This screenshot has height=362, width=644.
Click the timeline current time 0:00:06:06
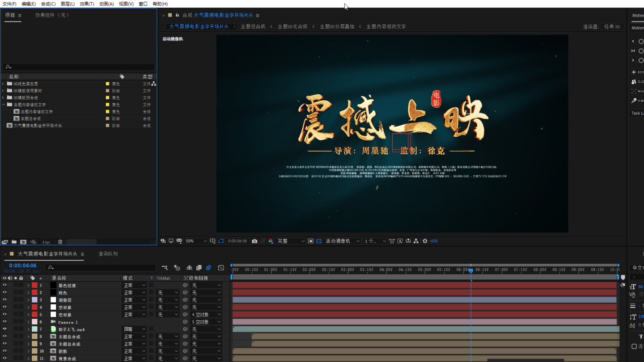coord(22,265)
